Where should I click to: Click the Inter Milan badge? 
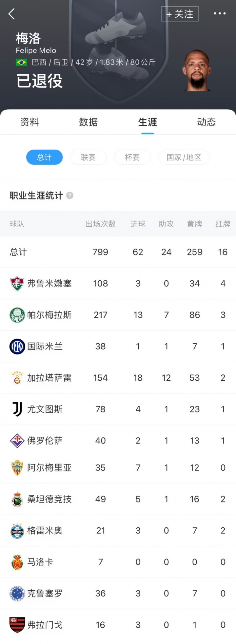coord(17,346)
